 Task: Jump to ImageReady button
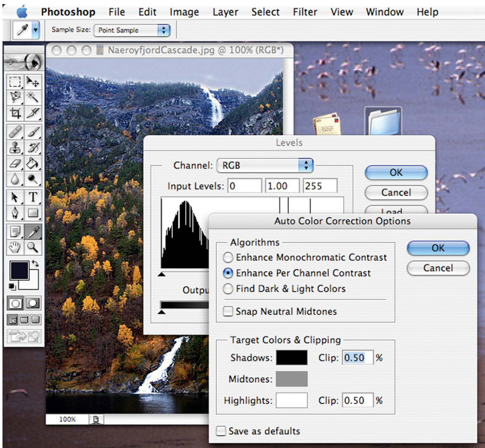click(24, 336)
